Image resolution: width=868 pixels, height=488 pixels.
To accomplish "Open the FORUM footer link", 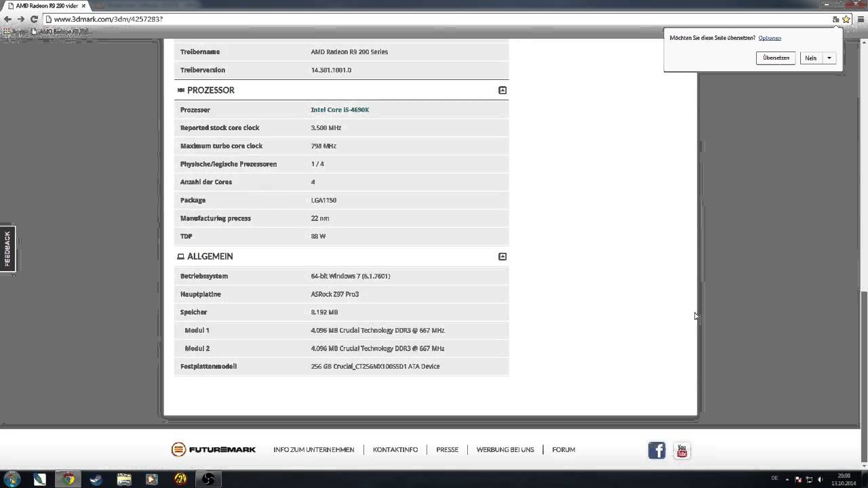I will pos(564,449).
